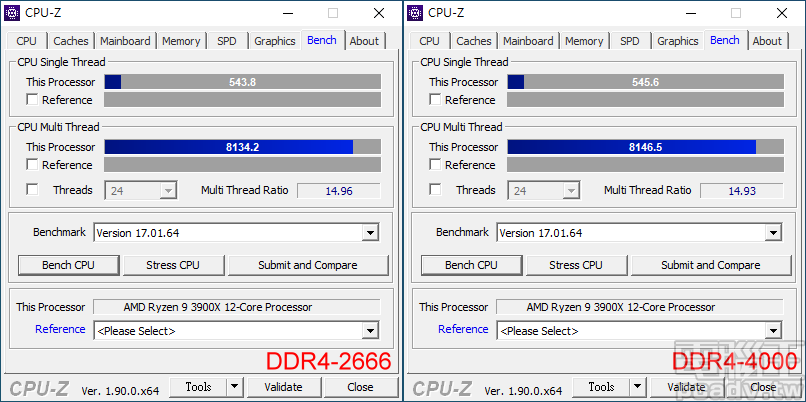Open Reference processor dropdown in right window
This screenshot has height=402, width=806.
click(x=773, y=331)
